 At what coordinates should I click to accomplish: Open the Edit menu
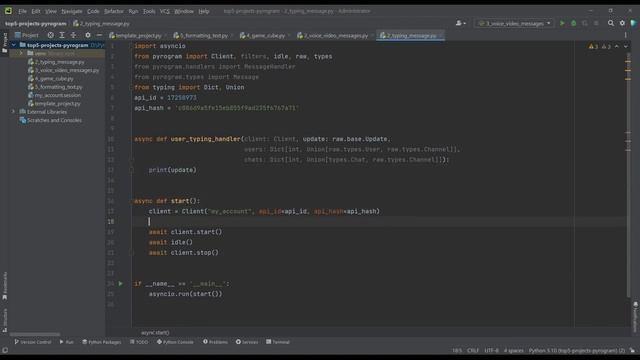(x=36, y=11)
